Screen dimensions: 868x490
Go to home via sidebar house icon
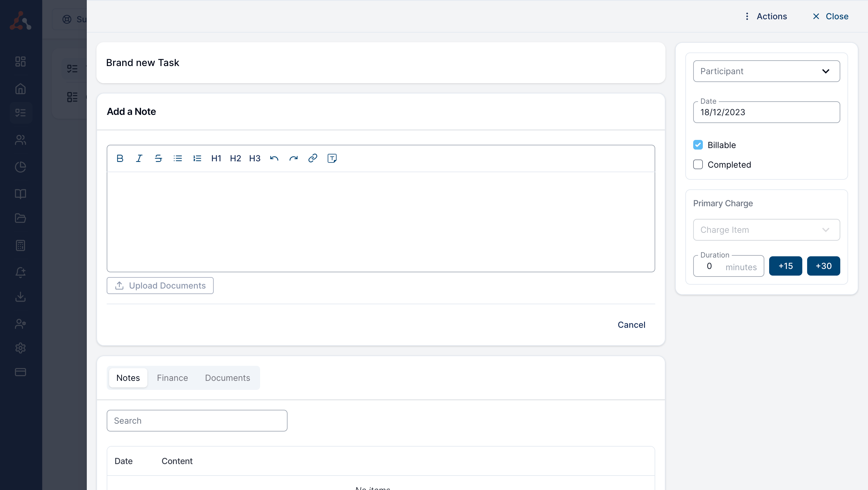(x=20, y=89)
